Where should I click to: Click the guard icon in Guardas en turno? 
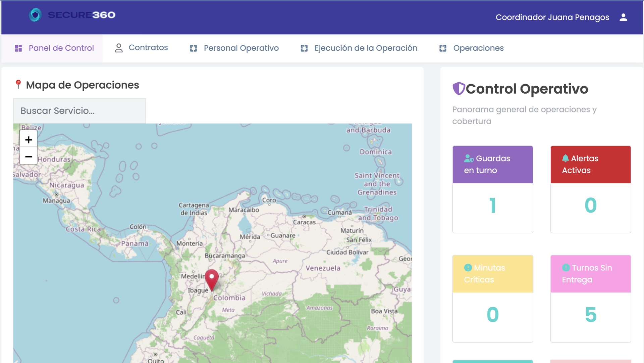point(469,158)
